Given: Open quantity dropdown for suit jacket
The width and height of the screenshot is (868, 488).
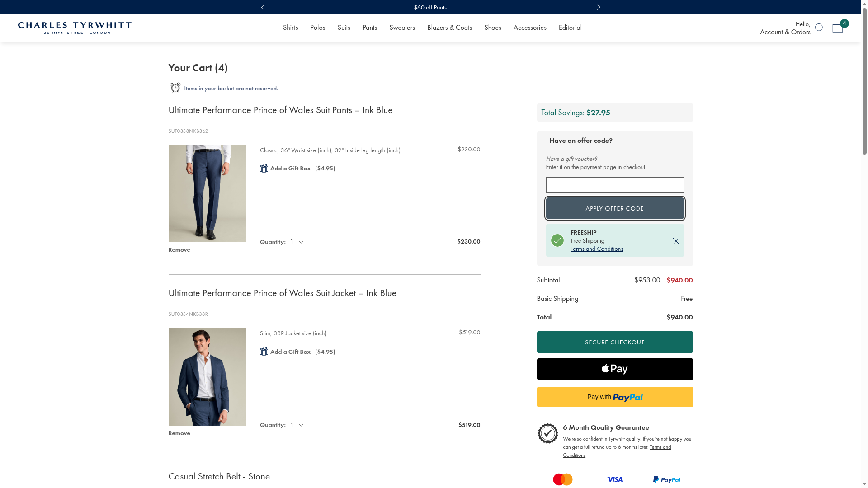Looking at the screenshot, I should (x=297, y=425).
